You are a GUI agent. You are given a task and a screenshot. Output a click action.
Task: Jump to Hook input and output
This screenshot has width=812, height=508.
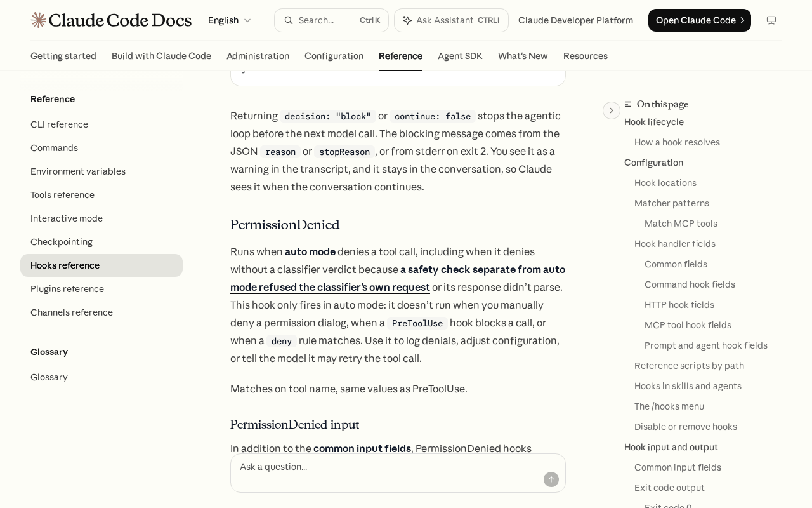pos(671,447)
